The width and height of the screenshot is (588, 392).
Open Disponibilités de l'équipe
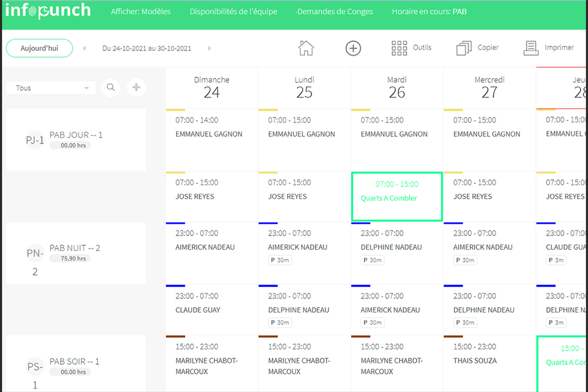point(234,12)
